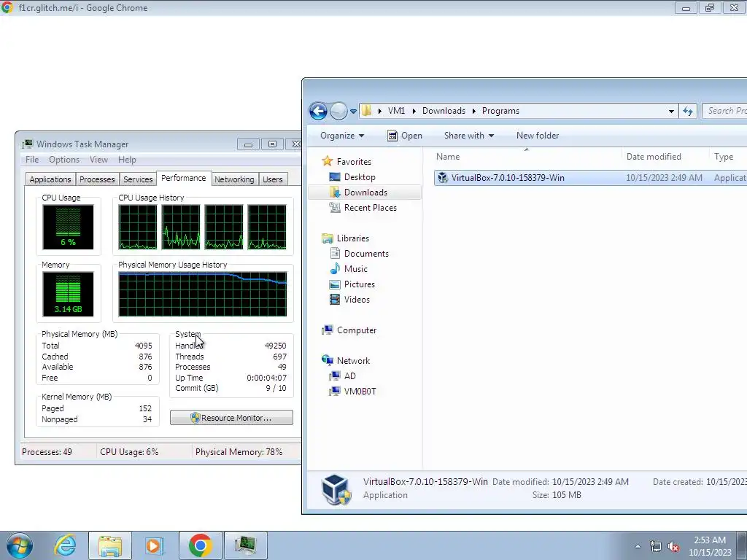Screen dimensions: 747x560
Task: Click the Back arrow in Explorer
Action: 318,111
